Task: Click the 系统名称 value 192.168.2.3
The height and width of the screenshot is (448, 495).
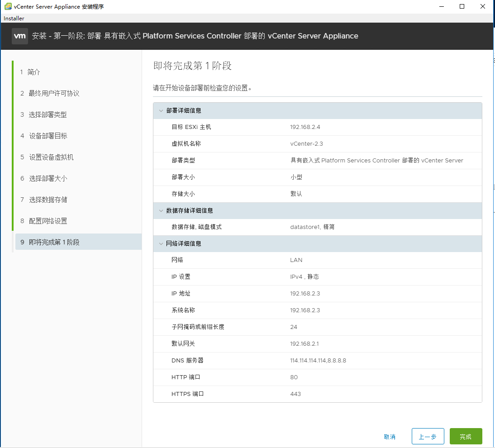Action: coord(305,310)
